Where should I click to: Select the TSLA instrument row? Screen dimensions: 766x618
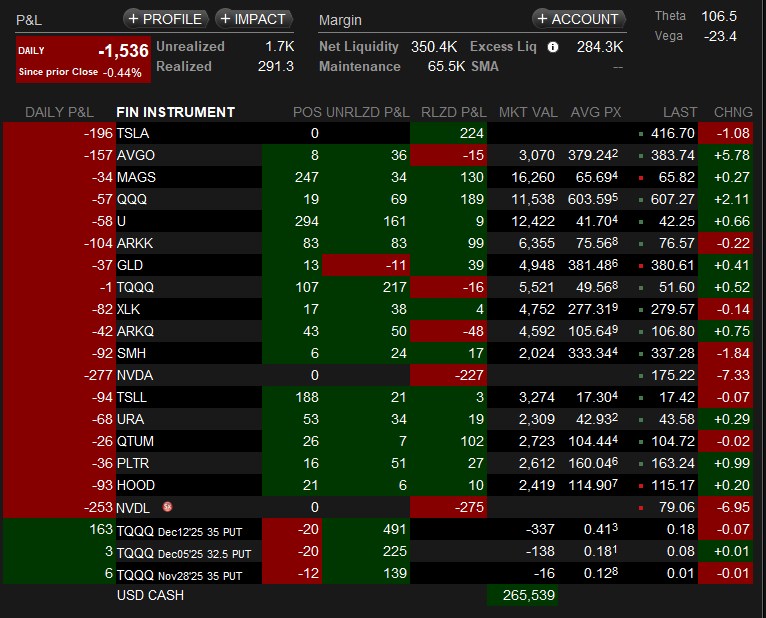tap(378, 133)
